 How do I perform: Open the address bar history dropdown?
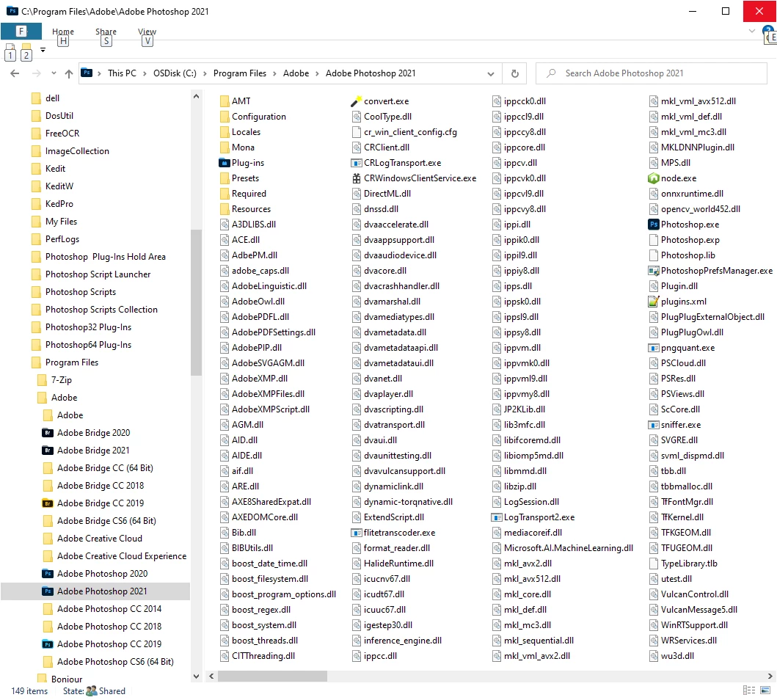(x=491, y=73)
